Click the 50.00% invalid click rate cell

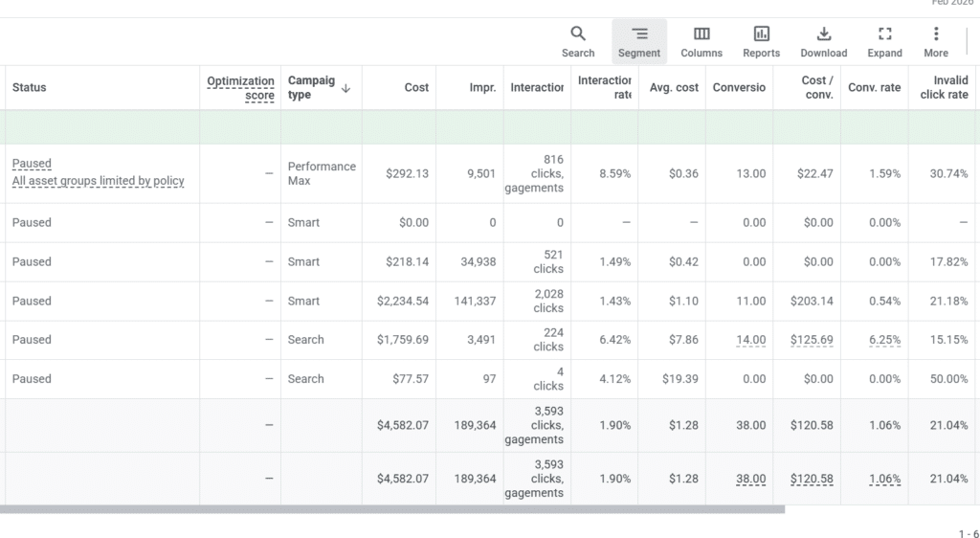[x=948, y=379]
